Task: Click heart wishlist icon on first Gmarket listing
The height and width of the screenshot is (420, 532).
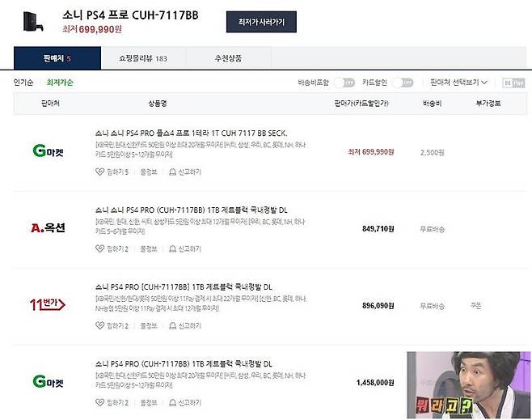Action: pyautogui.click(x=99, y=172)
